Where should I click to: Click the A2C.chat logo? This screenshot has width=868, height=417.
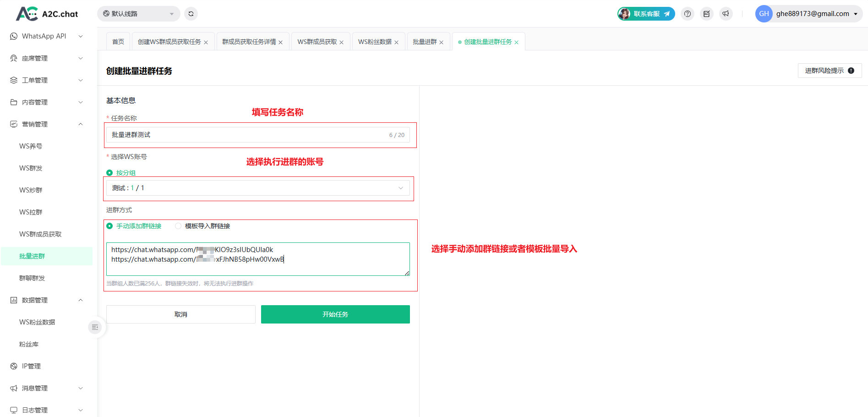47,14
